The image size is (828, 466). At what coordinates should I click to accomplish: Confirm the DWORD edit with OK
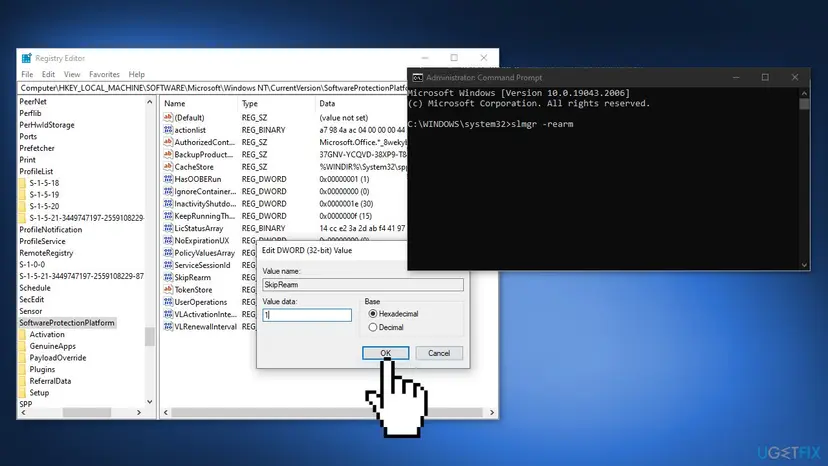385,353
